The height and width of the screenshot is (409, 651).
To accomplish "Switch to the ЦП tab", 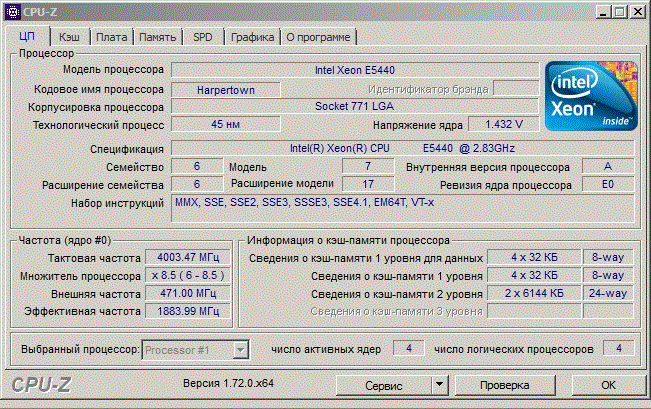I will coord(27,37).
